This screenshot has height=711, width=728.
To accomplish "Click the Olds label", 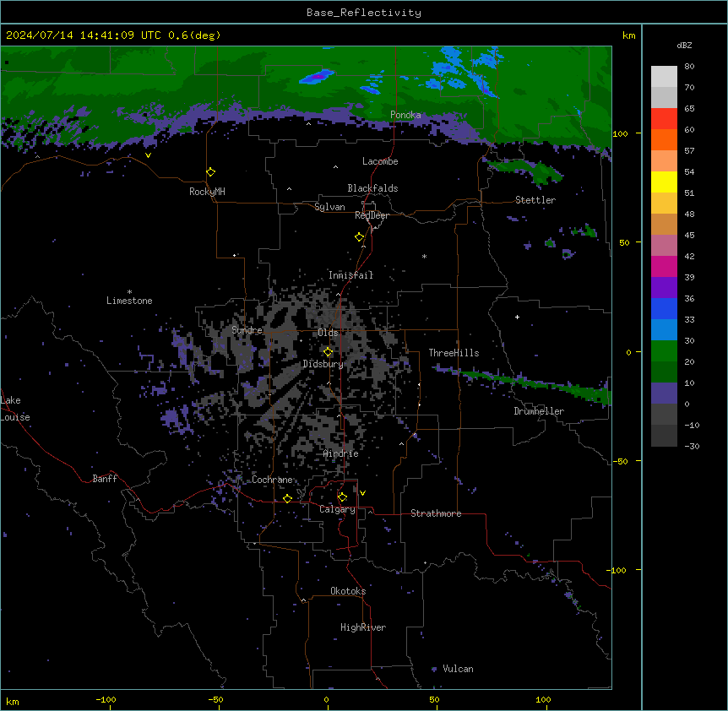I will 328,333.
